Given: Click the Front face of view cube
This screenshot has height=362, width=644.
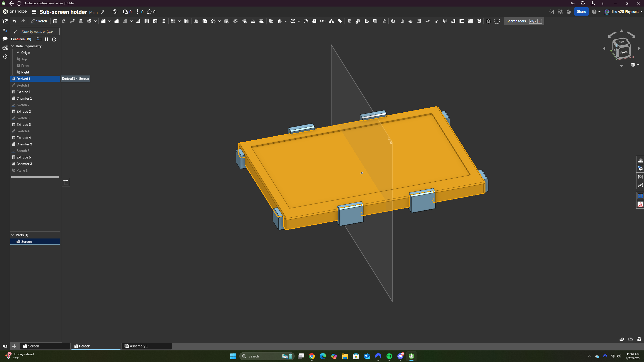Looking at the screenshot, I should 624,52.
